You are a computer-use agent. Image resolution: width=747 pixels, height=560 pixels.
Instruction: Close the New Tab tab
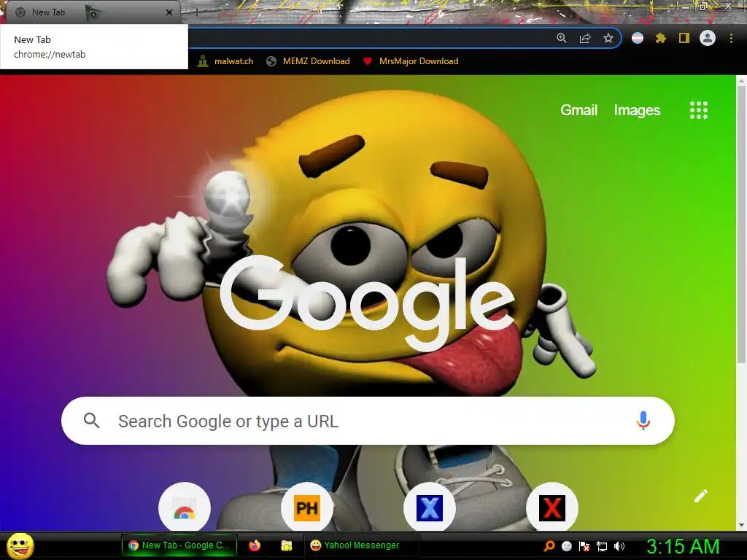click(x=169, y=12)
